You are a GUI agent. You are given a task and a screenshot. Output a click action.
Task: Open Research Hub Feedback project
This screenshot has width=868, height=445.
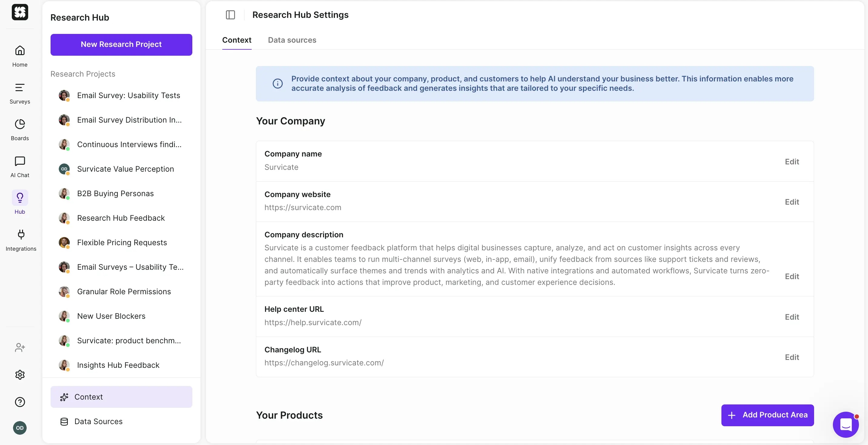[121, 218]
